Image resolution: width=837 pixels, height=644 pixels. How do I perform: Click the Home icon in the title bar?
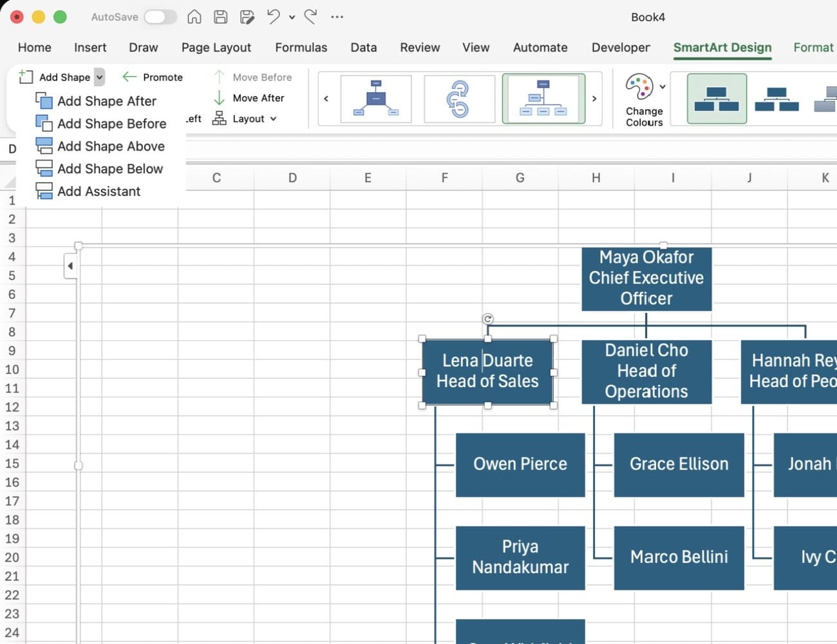pos(194,17)
